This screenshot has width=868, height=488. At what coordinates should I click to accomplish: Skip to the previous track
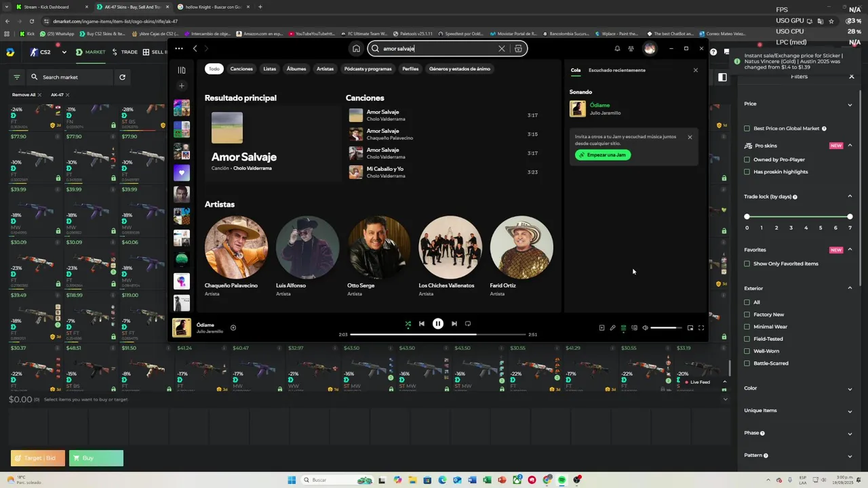click(422, 324)
